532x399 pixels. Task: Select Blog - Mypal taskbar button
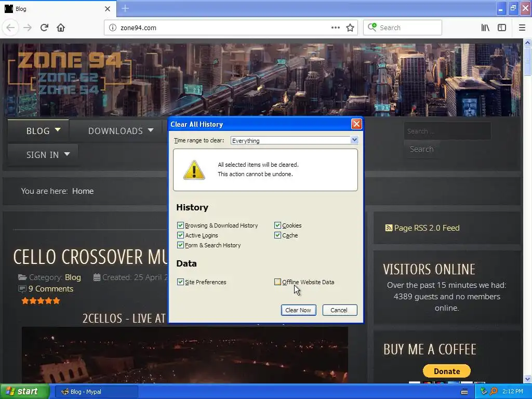[96, 392]
